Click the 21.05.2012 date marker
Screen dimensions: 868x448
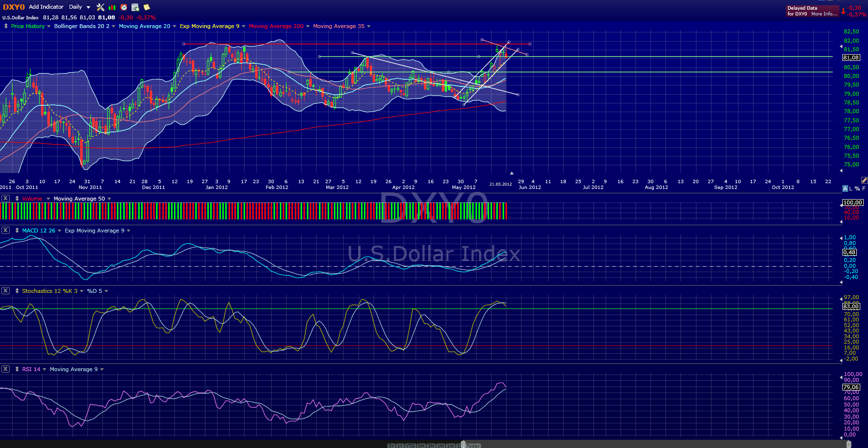[x=501, y=184]
